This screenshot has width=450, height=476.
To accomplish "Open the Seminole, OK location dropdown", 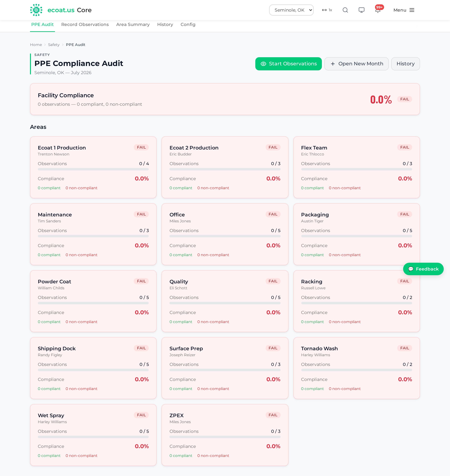I will pyautogui.click(x=291, y=10).
